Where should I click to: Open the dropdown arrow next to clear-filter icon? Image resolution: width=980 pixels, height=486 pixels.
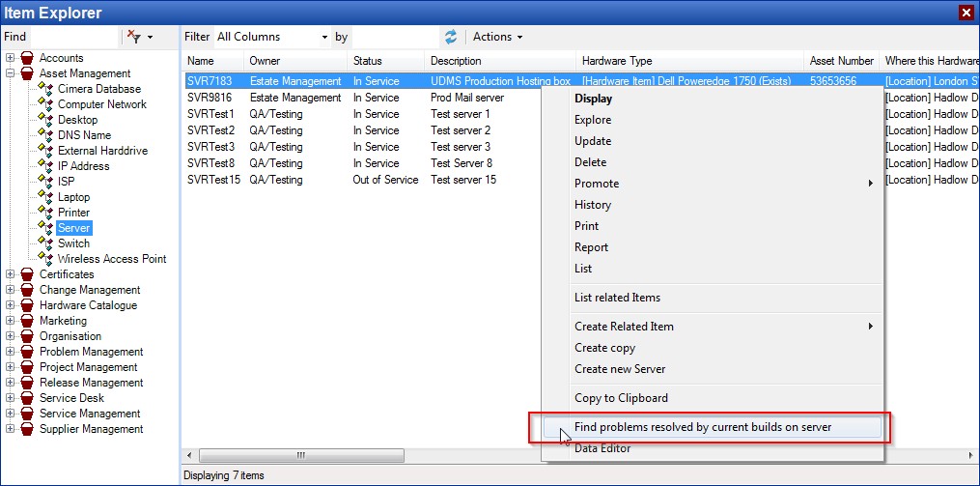tap(150, 37)
